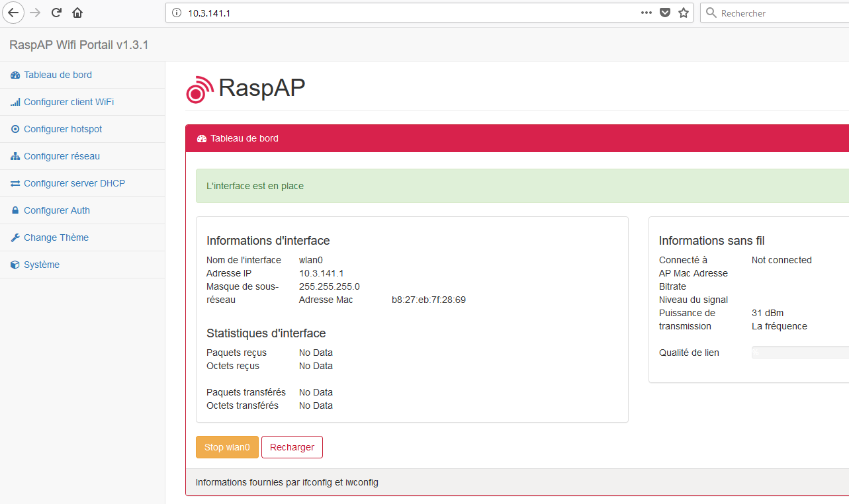849x504 pixels.
Task: Click the Qualité de lien label
Action: click(x=689, y=353)
